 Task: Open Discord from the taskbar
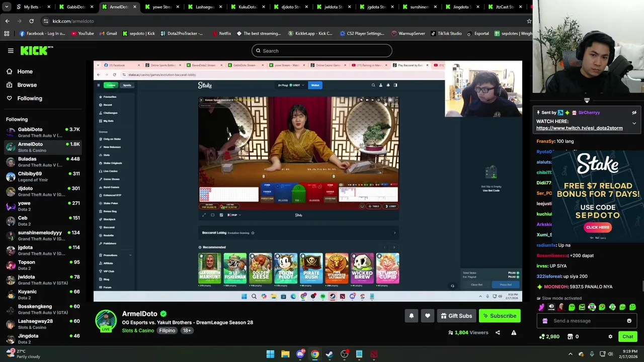tap(300, 354)
